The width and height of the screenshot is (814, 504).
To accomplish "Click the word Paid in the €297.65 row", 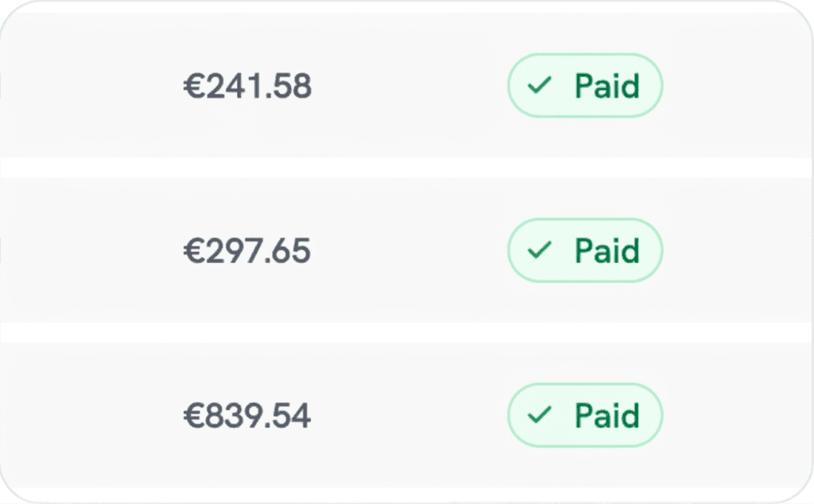I will (607, 250).
